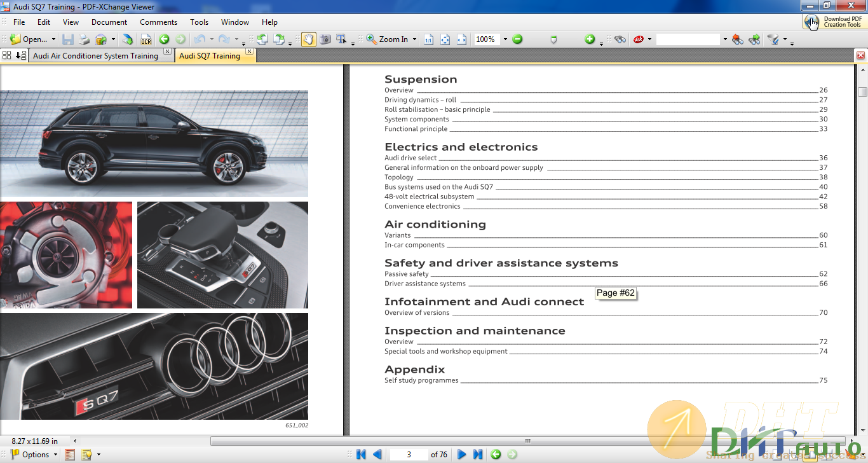Image resolution: width=868 pixels, height=463 pixels.
Task: Click the Print icon
Action: pyautogui.click(x=84, y=39)
